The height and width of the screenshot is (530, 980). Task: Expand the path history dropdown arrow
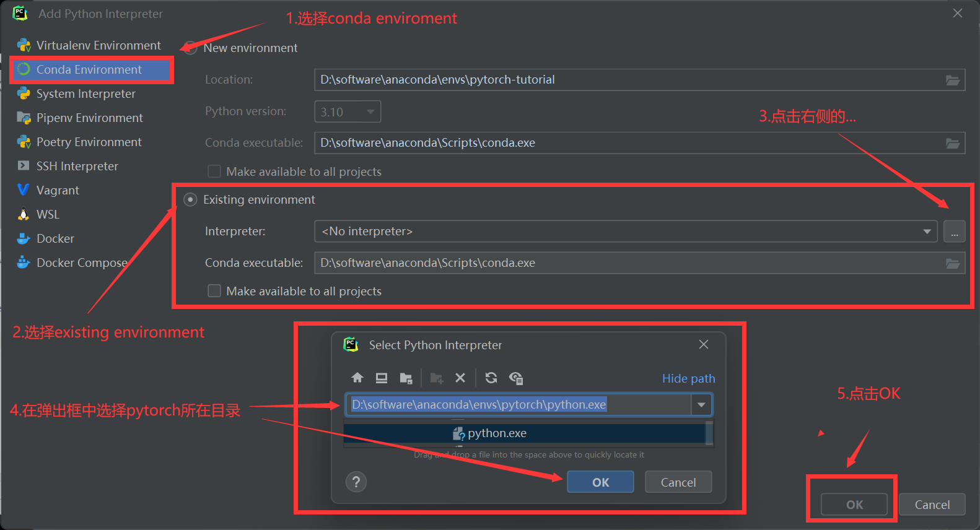(701, 405)
